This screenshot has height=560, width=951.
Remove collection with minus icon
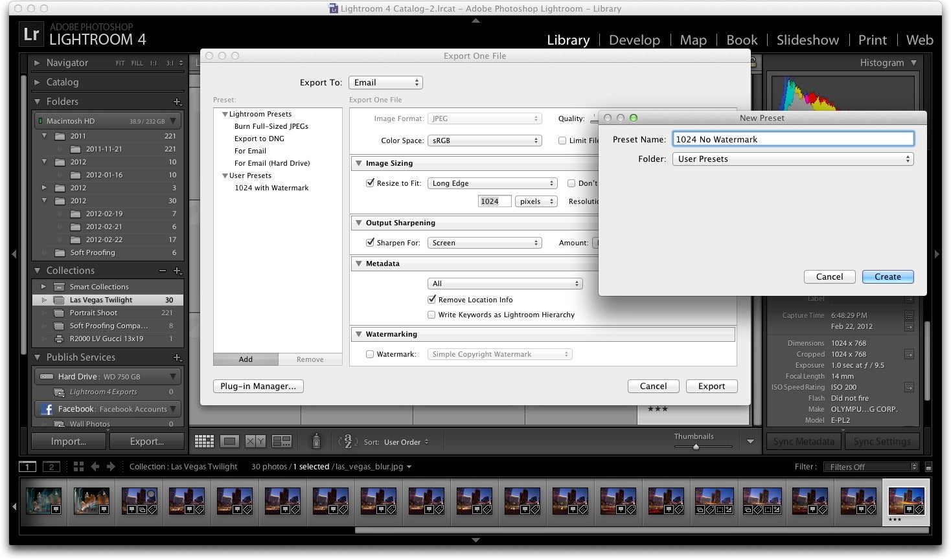pyautogui.click(x=163, y=271)
